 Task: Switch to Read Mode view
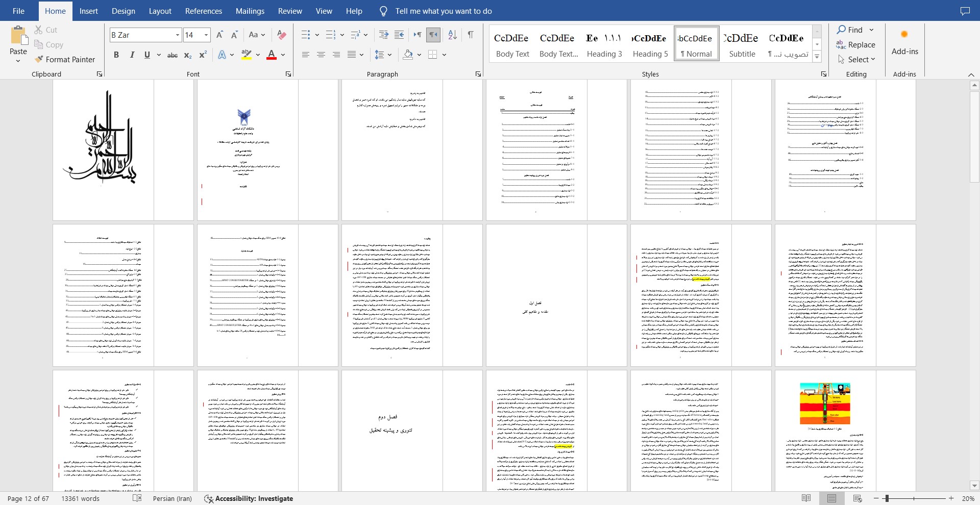click(806, 498)
